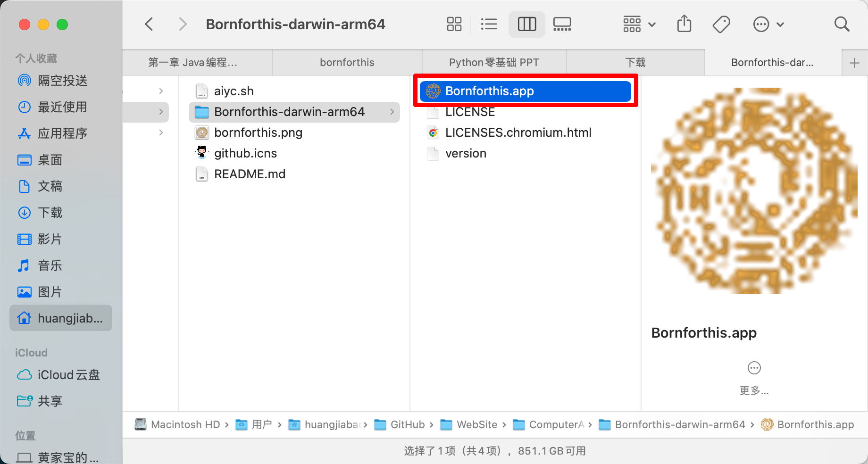Click the Tags toolbar icon
Image resolution: width=868 pixels, height=464 pixels.
721,24
